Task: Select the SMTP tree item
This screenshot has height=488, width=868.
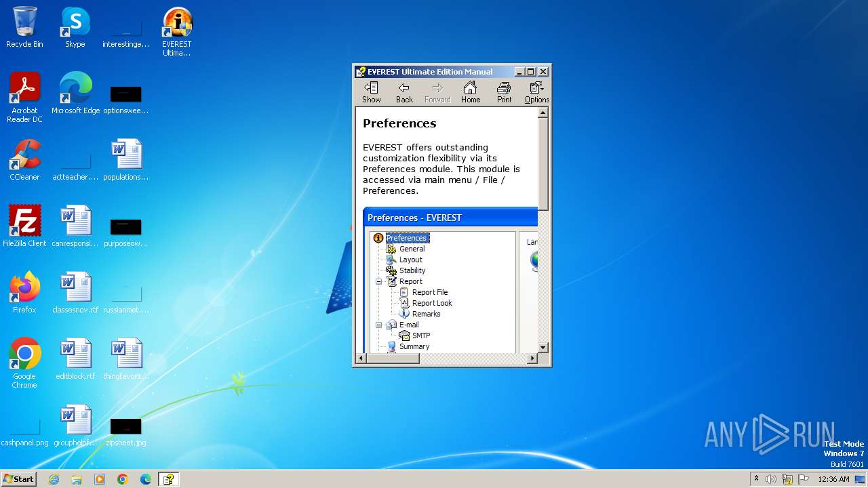Action: pos(421,335)
